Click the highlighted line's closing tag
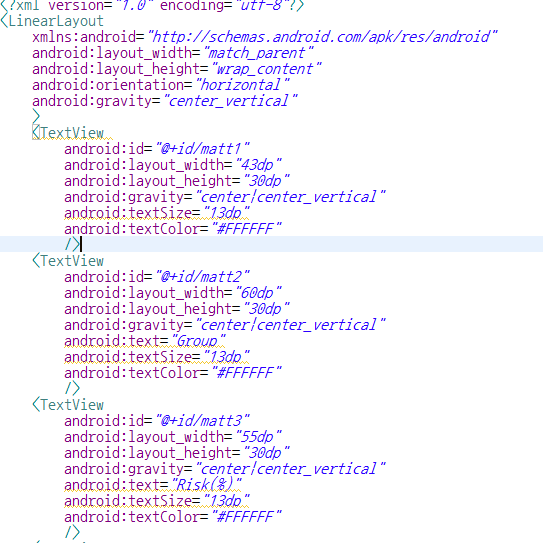Screen dimensions: 543x543 point(73,244)
